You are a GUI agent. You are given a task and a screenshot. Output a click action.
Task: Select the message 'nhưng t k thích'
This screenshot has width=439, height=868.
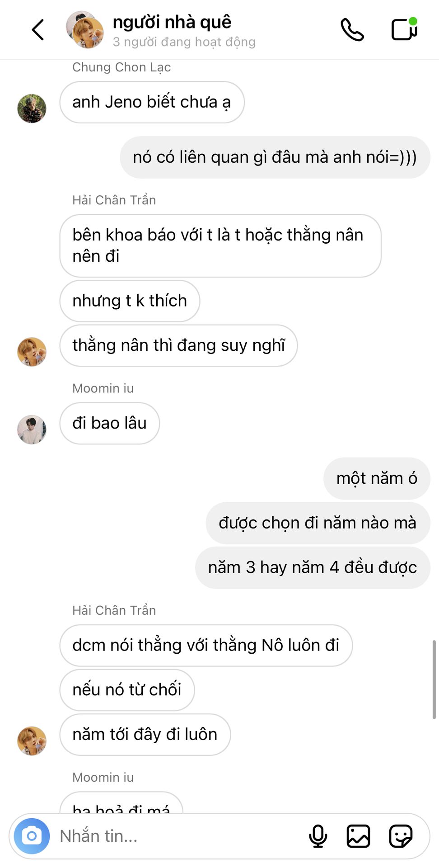pos(130,301)
